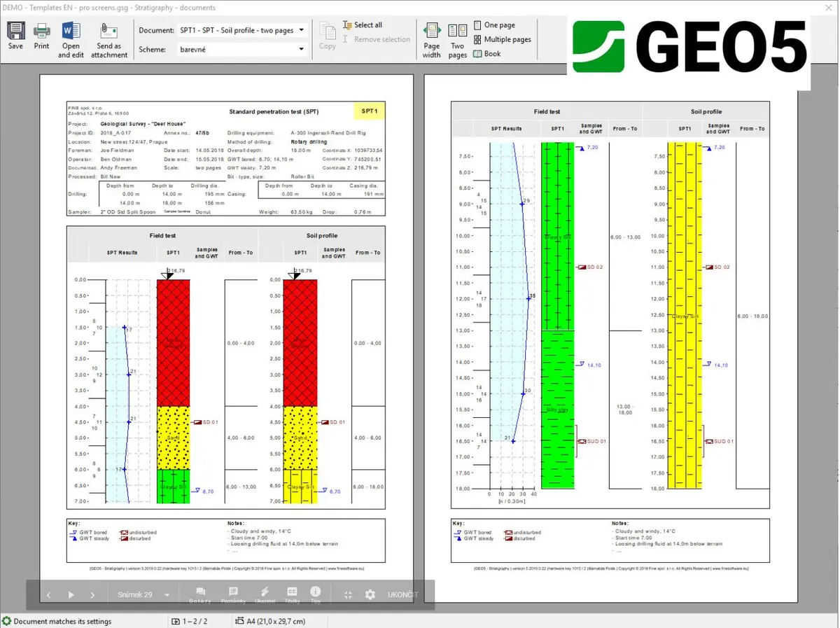The height and width of the screenshot is (628, 840).
Task: Click the operator name 'Ben Oldman'
Action: tap(115, 160)
